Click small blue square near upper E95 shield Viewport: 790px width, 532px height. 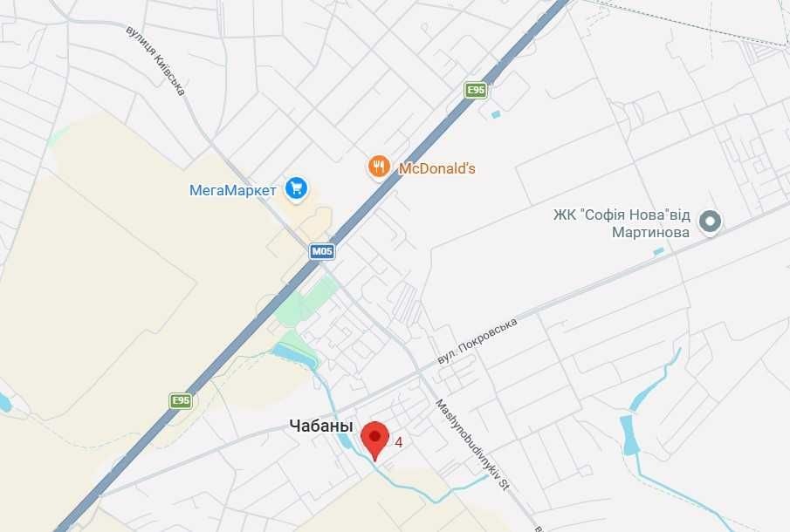point(496,114)
